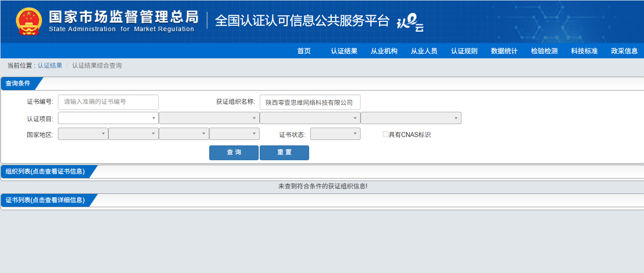The height and width of the screenshot is (273, 644).
Task: Expand the first 认证项目 dropdown
Action: (108, 118)
